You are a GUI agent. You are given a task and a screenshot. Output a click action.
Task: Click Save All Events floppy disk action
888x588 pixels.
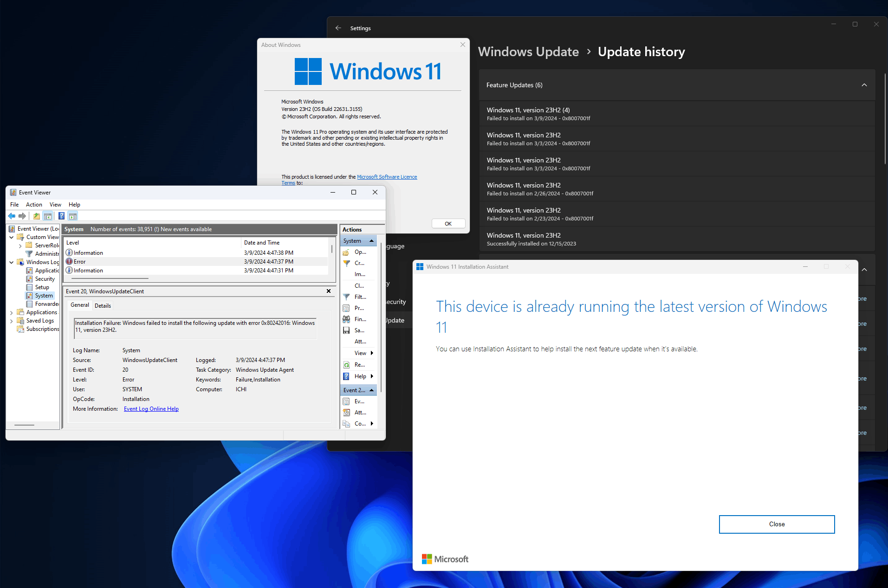coord(359,330)
